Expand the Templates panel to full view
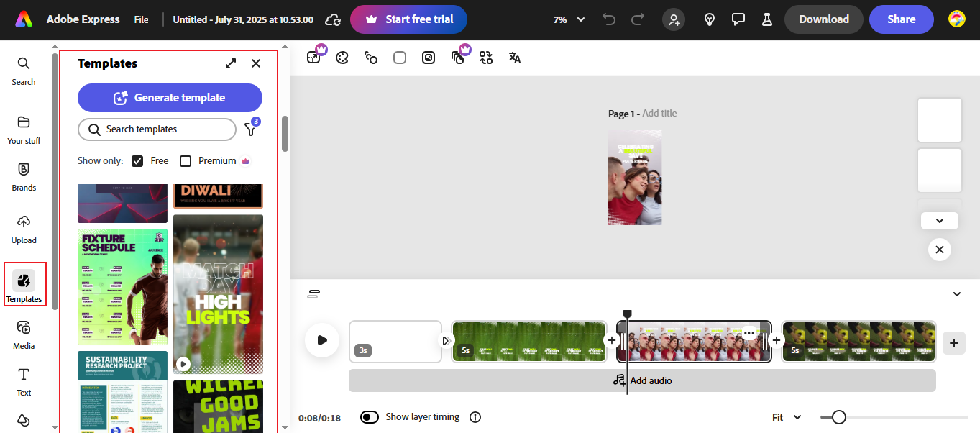This screenshot has width=980, height=433. pyautogui.click(x=231, y=63)
